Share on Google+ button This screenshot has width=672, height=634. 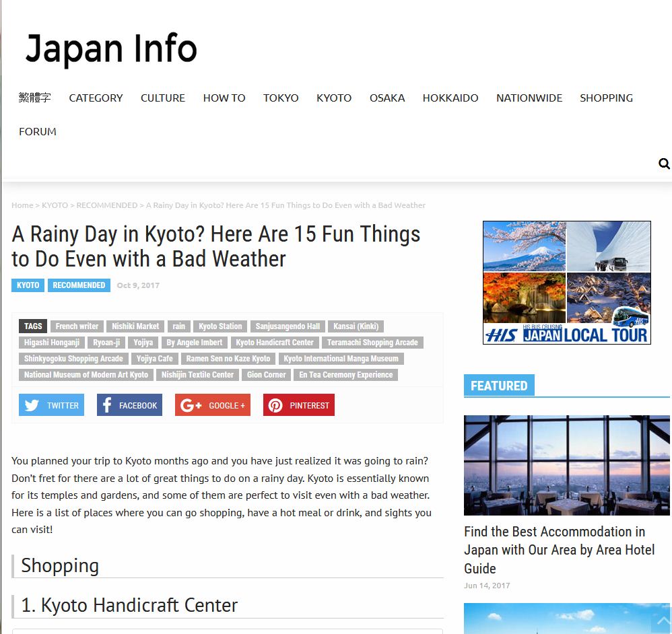213,404
